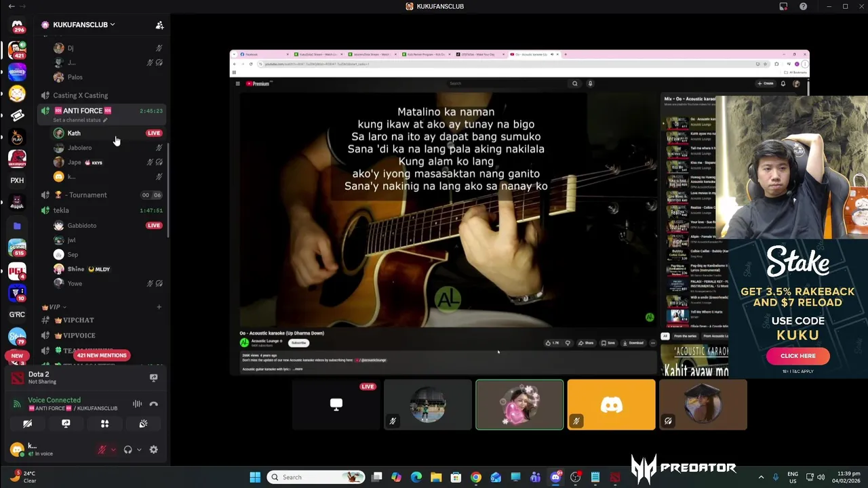Open Discord help question mark icon

click(x=804, y=6)
